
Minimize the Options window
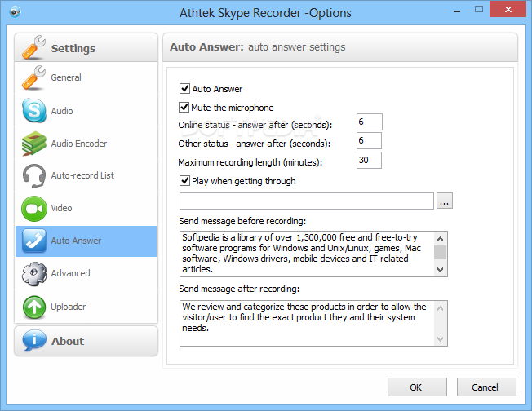457,10
